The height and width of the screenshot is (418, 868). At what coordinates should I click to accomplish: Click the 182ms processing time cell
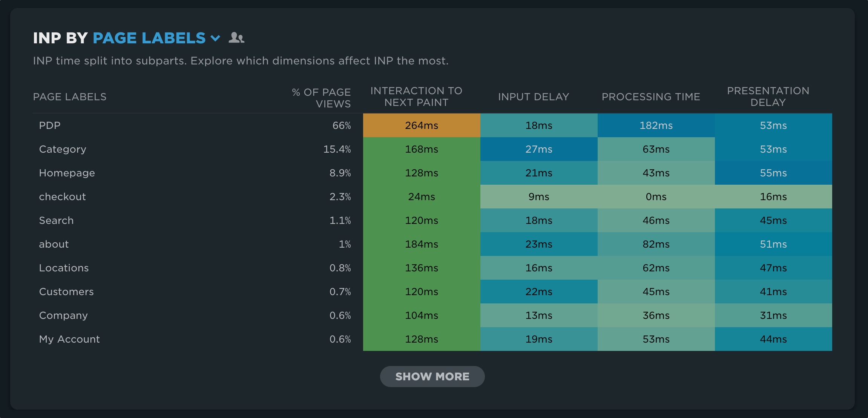coord(656,126)
